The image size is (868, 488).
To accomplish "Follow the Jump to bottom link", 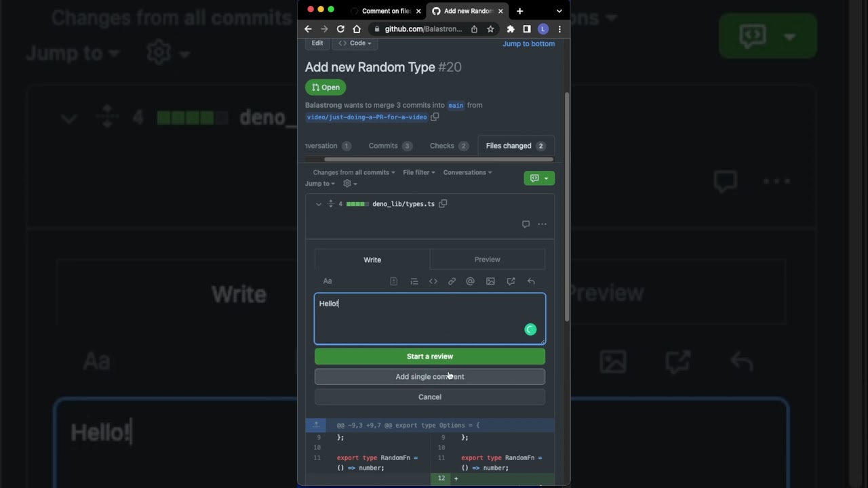I will tap(528, 43).
